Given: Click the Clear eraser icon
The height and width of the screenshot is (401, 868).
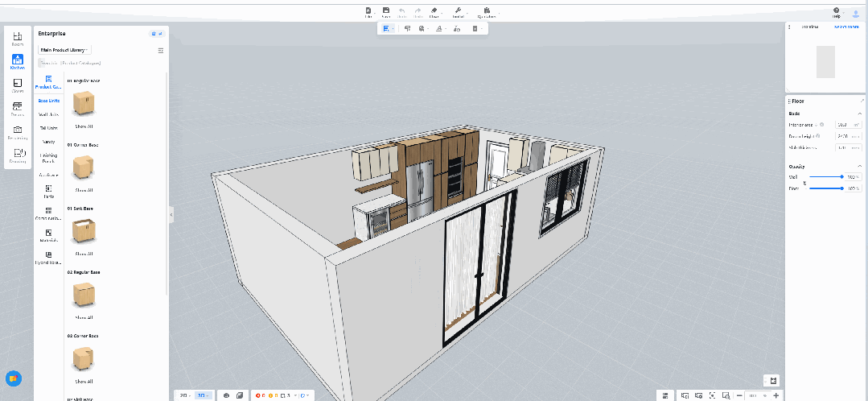Looking at the screenshot, I should (434, 12).
